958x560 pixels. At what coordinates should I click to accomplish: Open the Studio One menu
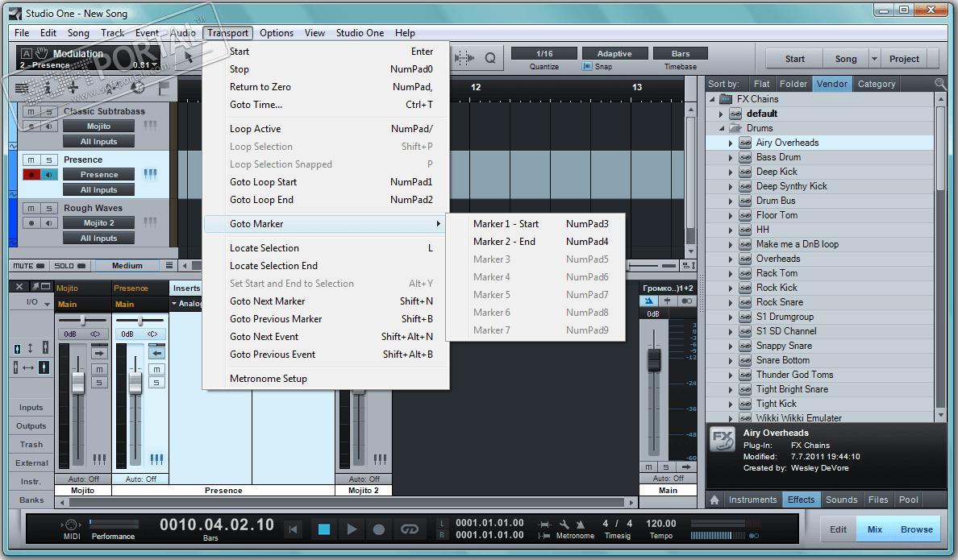pos(360,33)
